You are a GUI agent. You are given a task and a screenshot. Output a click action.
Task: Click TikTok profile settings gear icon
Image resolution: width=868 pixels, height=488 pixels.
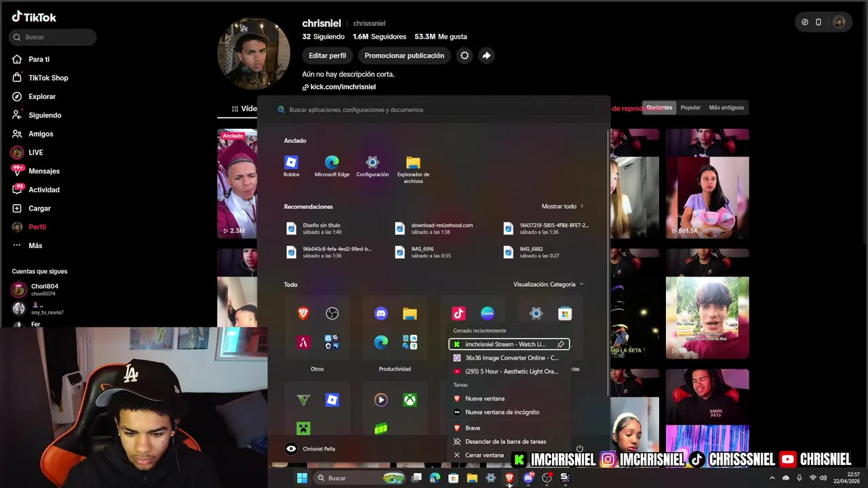click(x=465, y=56)
